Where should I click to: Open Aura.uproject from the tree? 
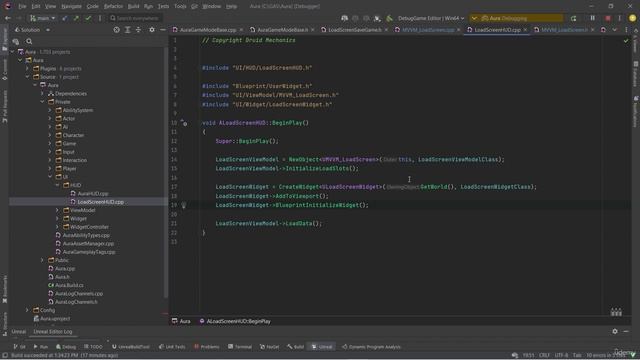[x=55, y=318]
